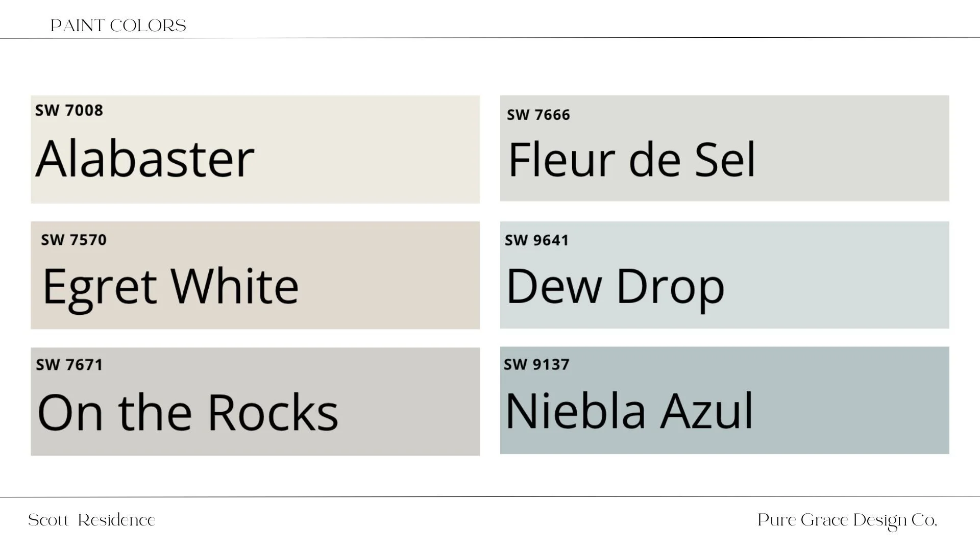Select the Egret White paint swatch
The height and width of the screenshot is (551, 980).
pos(255,275)
